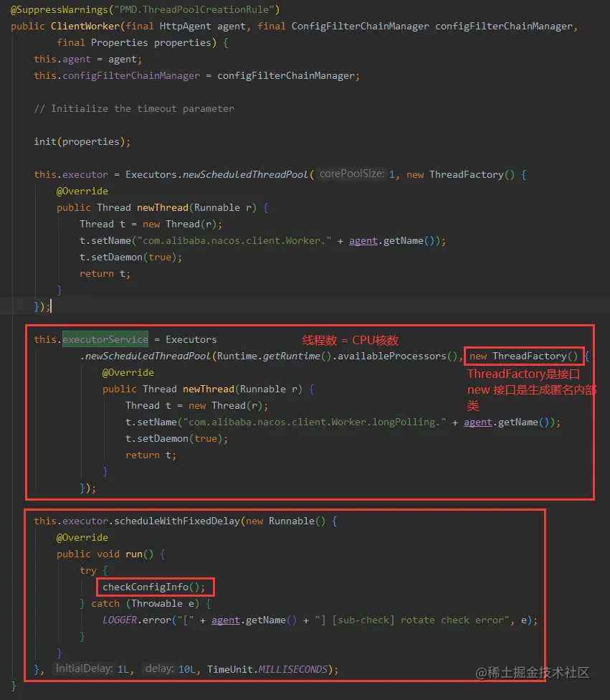Click TimeUnit.MILLISECONDS argument
Image resolution: width=610 pixels, height=700 pixels.
(267, 669)
